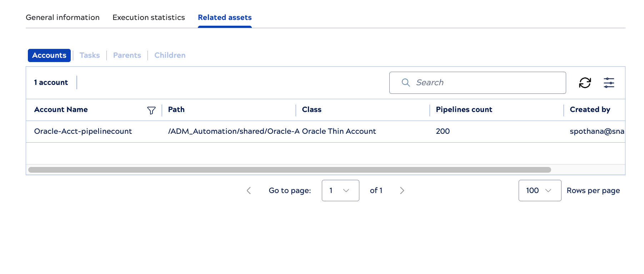Click the previous page chevron
Image resolution: width=644 pixels, height=274 pixels.
coord(249,191)
